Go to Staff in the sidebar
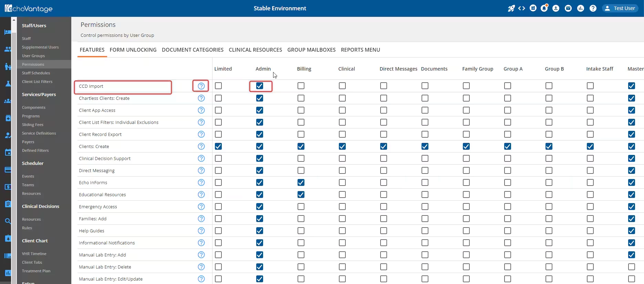 (x=26, y=39)
